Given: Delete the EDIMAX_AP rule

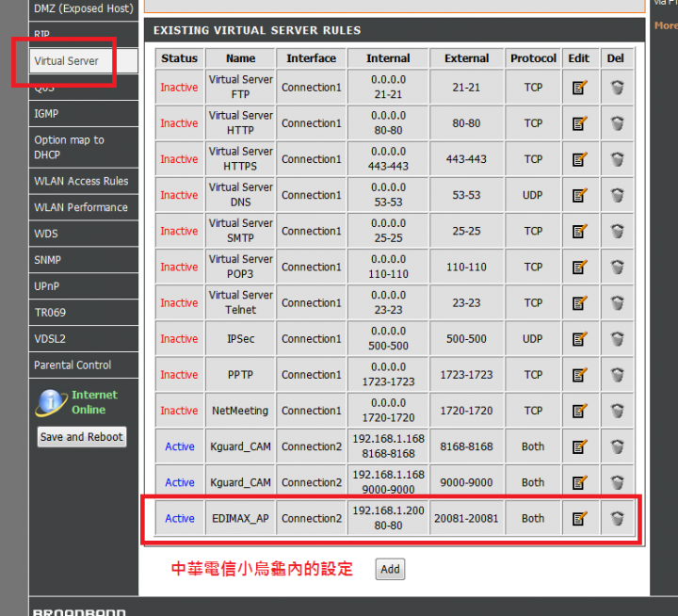Looking at the screenshot, I should click(617, 518).
